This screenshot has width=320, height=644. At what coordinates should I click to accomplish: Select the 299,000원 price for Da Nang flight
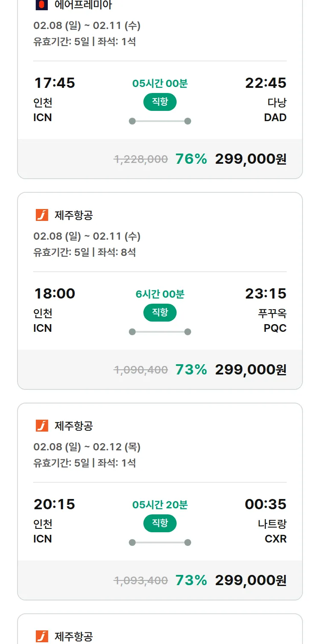click(x=250, y=159)
